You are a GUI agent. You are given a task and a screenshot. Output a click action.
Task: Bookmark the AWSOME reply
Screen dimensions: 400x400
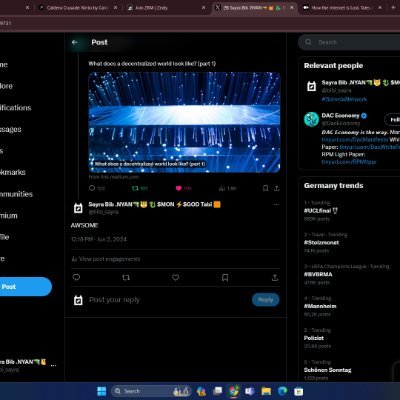225,277
